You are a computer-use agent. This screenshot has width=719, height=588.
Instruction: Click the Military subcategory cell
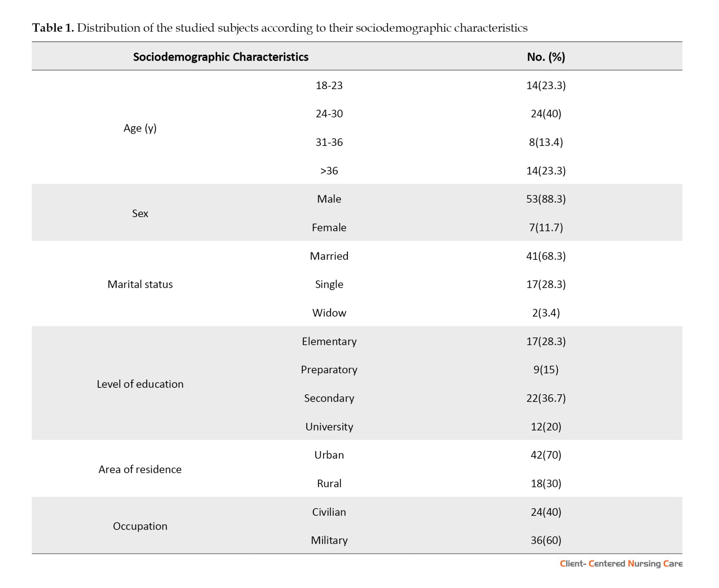[329, 541]
